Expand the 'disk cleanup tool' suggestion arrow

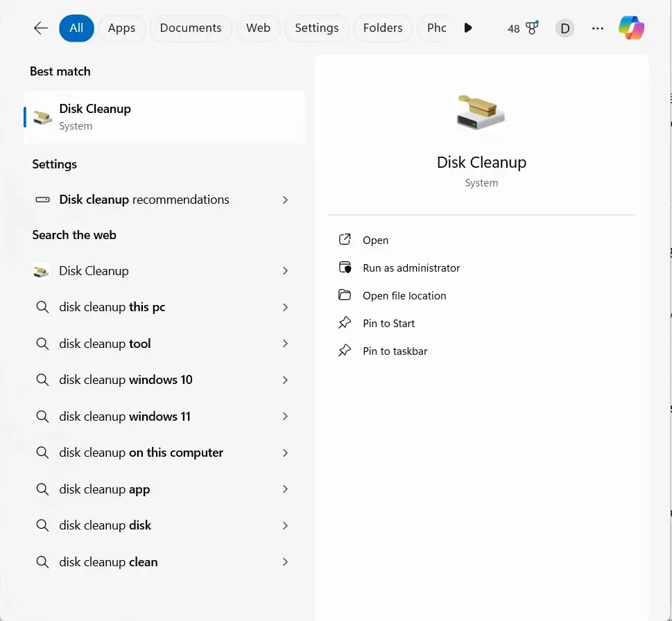click(x=285, y=344)
